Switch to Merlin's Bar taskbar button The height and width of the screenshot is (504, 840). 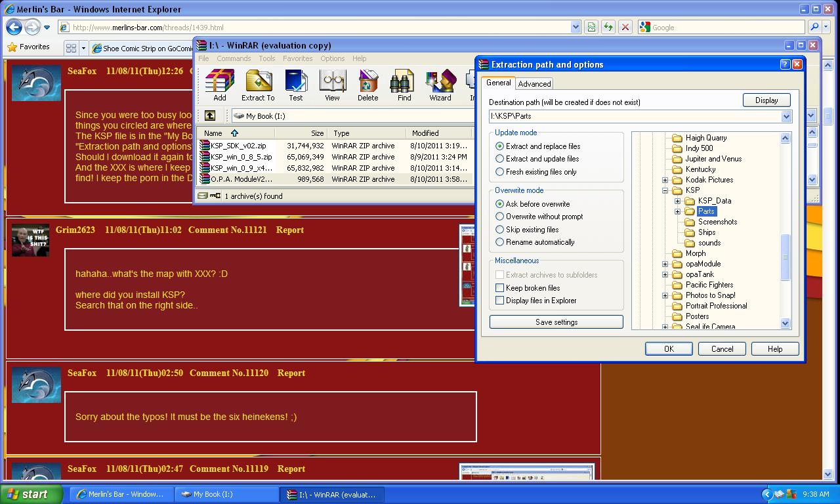[122, 494]
